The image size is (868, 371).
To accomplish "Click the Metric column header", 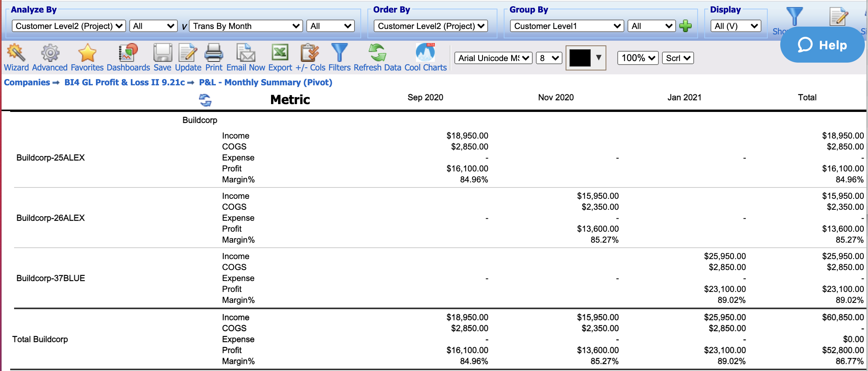I will point(290,100).
